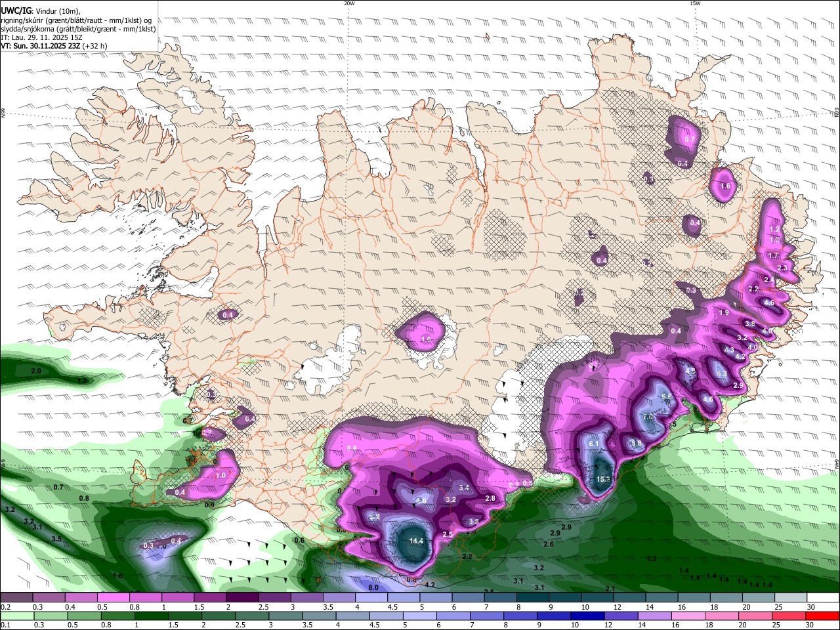Click the '2.6' rain value off south coast

pyautogui.click(x=549, y=544)
